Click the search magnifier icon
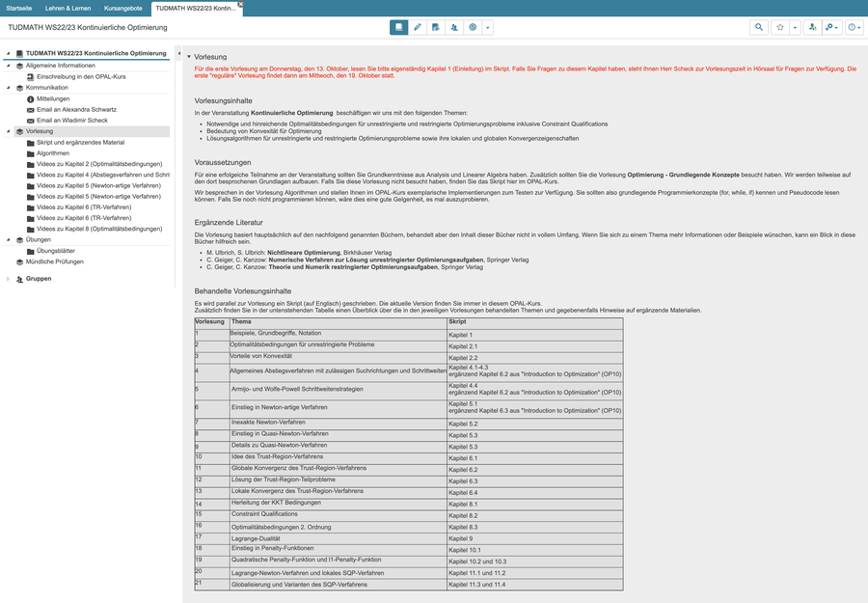The width and height of the screenshot is (868, 603). (759, 27)
